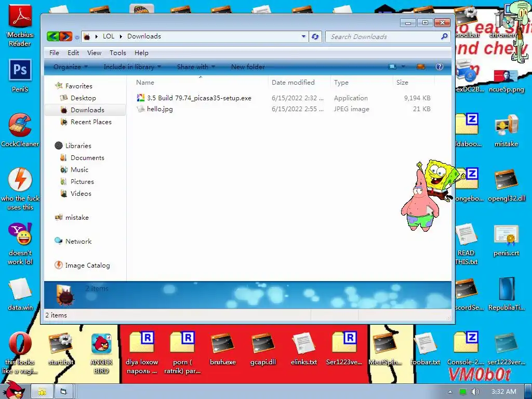Select mistake in the navigation pane
This screenshot has width=532, height=399.
click(x=77, y=218)
